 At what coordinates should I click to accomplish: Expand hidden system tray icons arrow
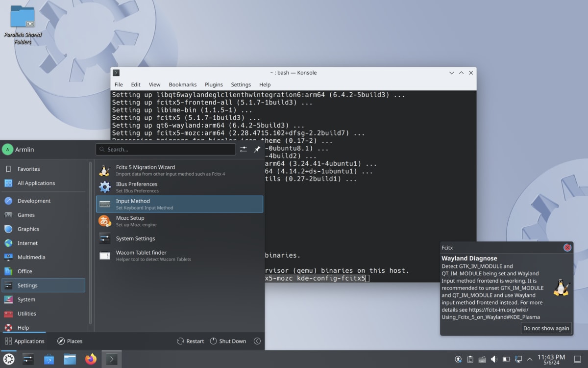point(530,359)
